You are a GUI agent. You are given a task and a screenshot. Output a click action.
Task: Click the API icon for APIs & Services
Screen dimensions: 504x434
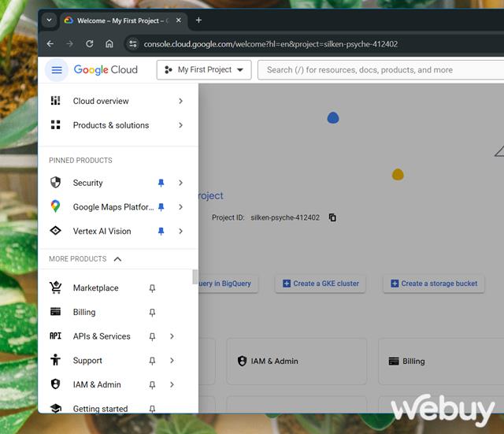point(56,336)
